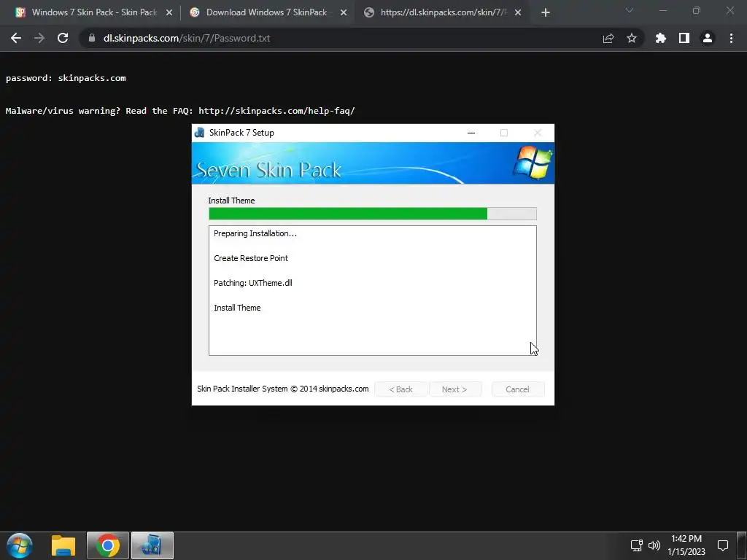Image resolution: width=747 pixels, height=560 pixels.
Task: Click 'Preparing Installation...' log line
Action: (x=255, y=233)
